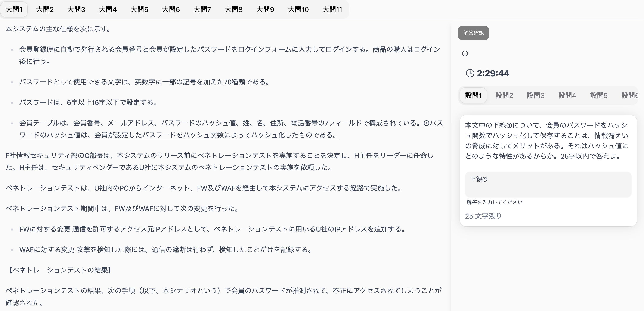Screen dimensions: 644x311
Task: Click the 25 文字残り character counter
Action: click(x=483, y=216)
